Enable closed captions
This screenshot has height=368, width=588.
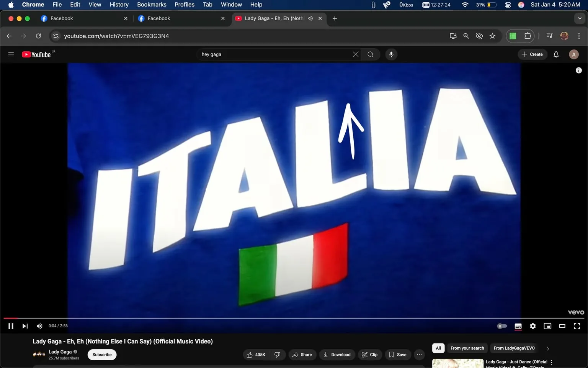click(x=518, y=326)
